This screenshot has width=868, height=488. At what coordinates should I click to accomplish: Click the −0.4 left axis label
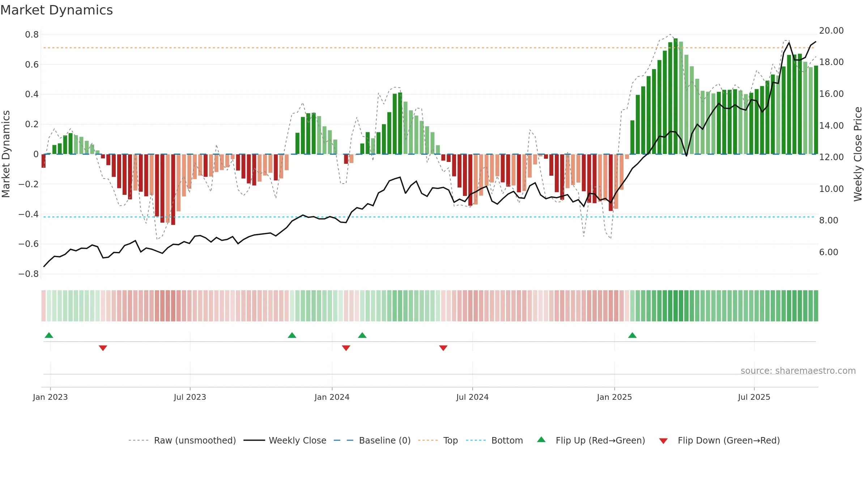29,214
